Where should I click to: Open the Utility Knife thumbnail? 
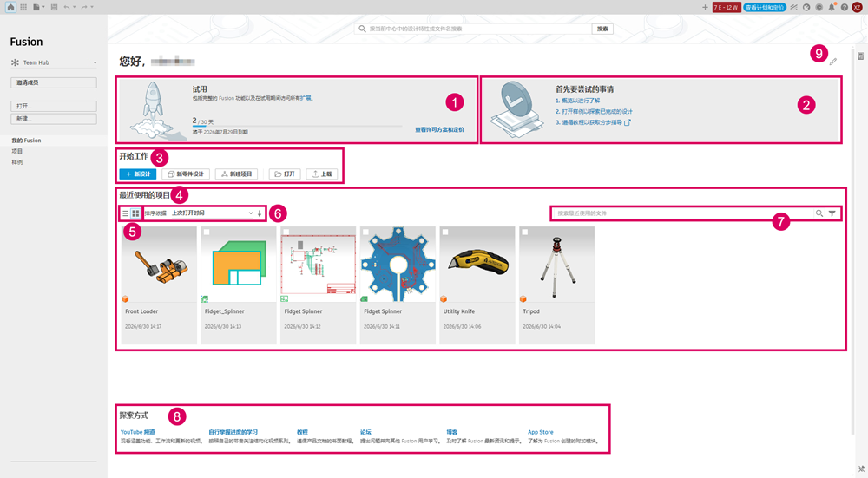click(477, 264)
